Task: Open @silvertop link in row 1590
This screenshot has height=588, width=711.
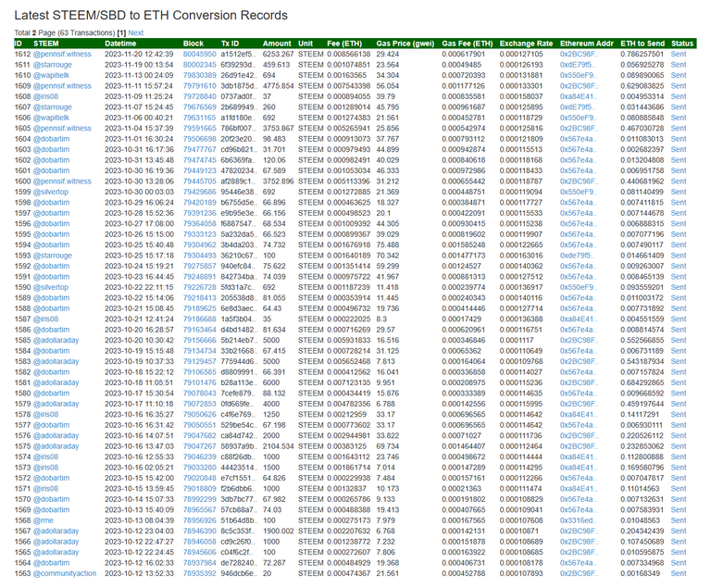Action: [x=51, y=287]
